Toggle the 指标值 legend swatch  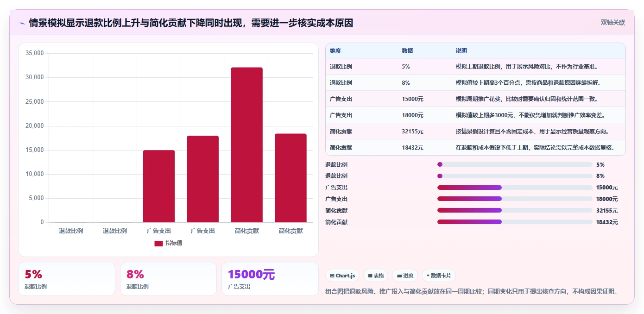point(158,243)
